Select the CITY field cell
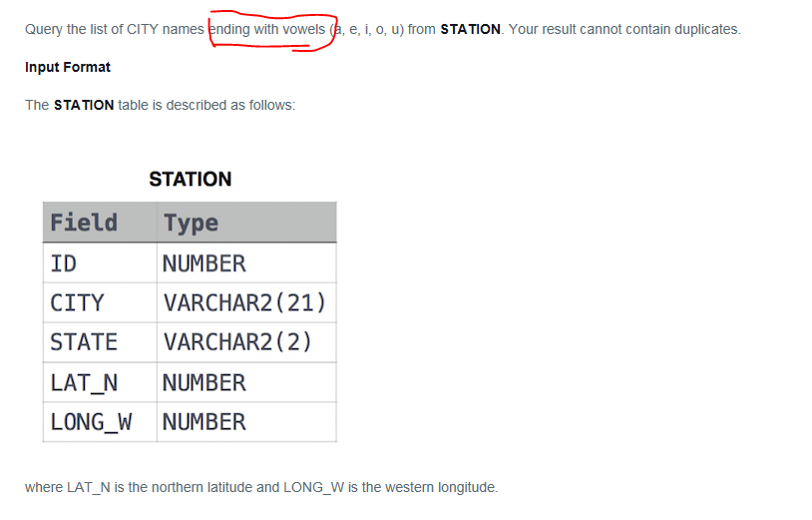 pos(100,303)
